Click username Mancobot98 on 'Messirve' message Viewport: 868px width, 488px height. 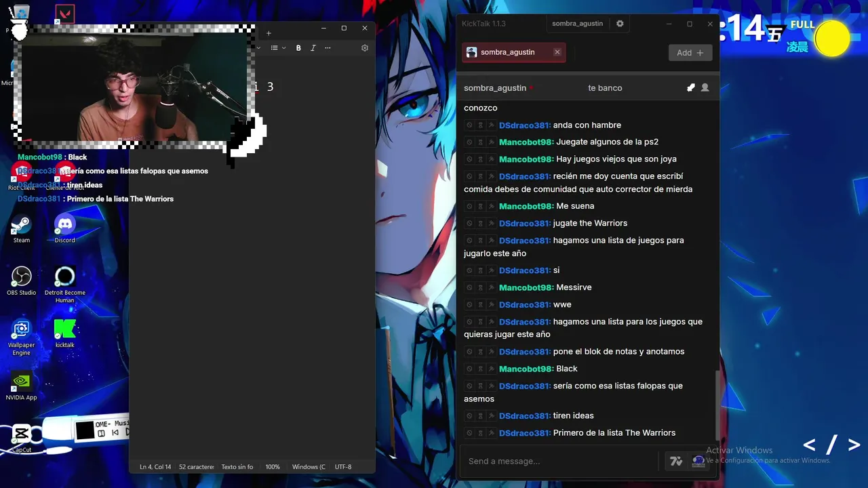point(526,287)
